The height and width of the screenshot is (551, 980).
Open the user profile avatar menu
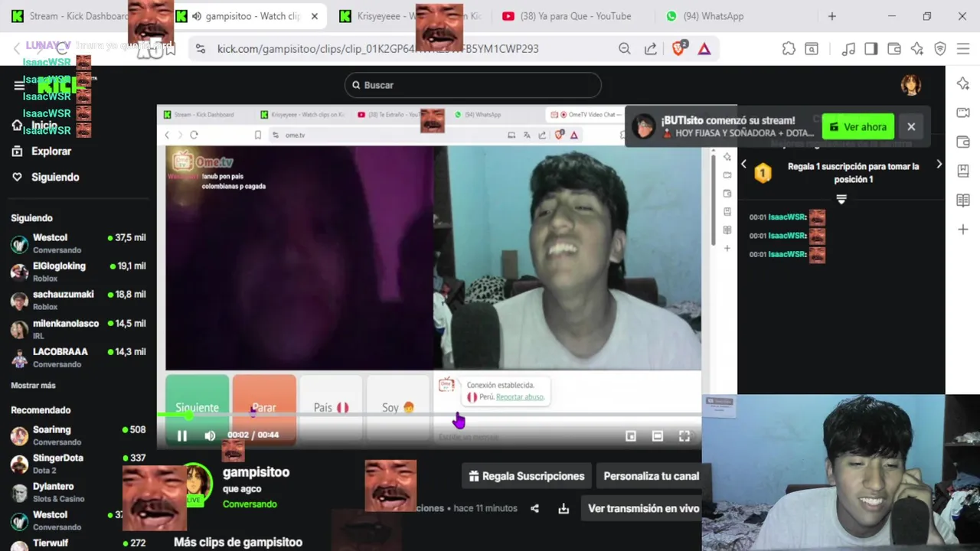click(910, 85)
